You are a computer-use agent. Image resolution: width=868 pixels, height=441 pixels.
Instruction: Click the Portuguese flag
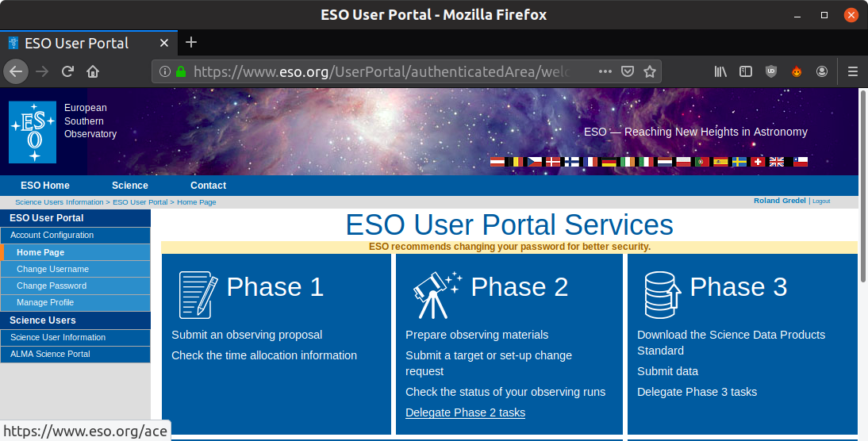coord(702,162)
